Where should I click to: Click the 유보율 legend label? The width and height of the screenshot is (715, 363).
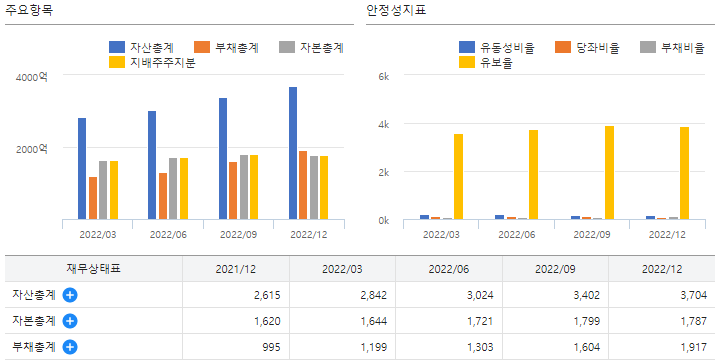point(497,62)
